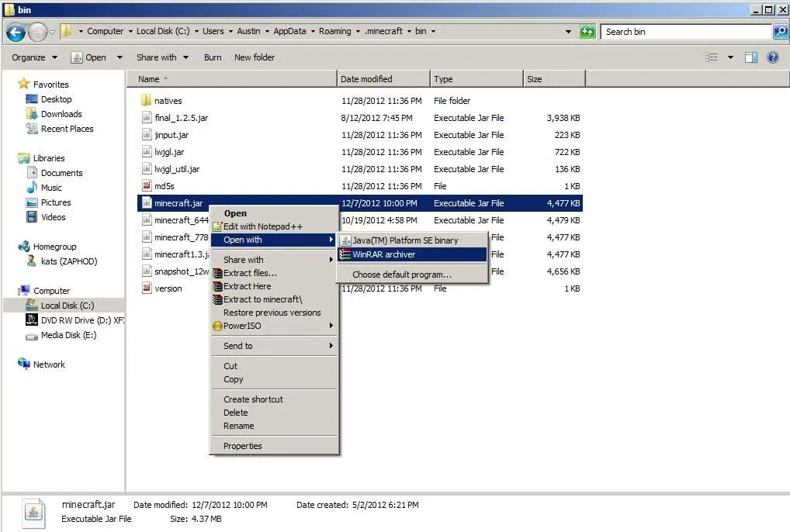Screen dimensions: 790x532
Task: Click the Back navigation arrow
Action: (16, 33)
